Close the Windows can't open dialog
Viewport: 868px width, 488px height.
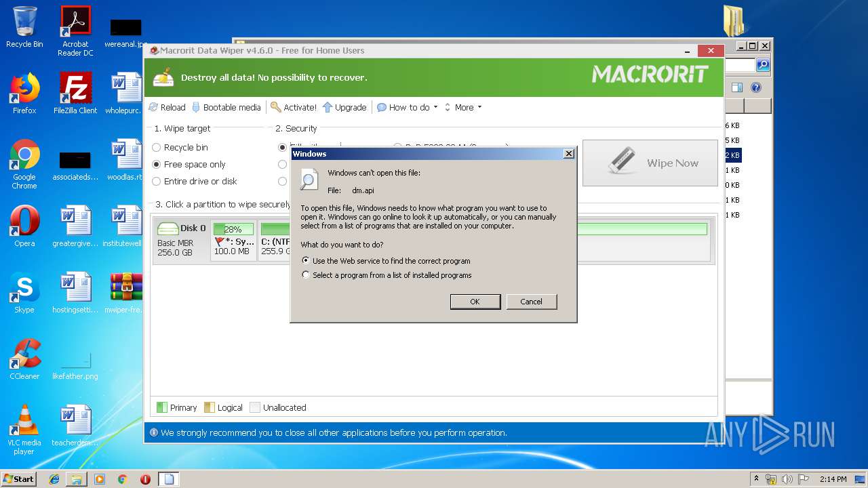[x=568, y=154]
